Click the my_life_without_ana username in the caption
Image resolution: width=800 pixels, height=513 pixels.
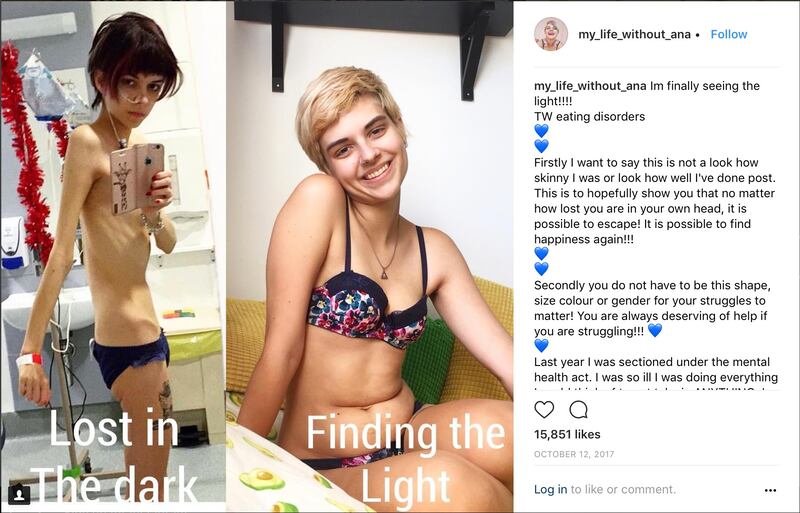[590, 86]
